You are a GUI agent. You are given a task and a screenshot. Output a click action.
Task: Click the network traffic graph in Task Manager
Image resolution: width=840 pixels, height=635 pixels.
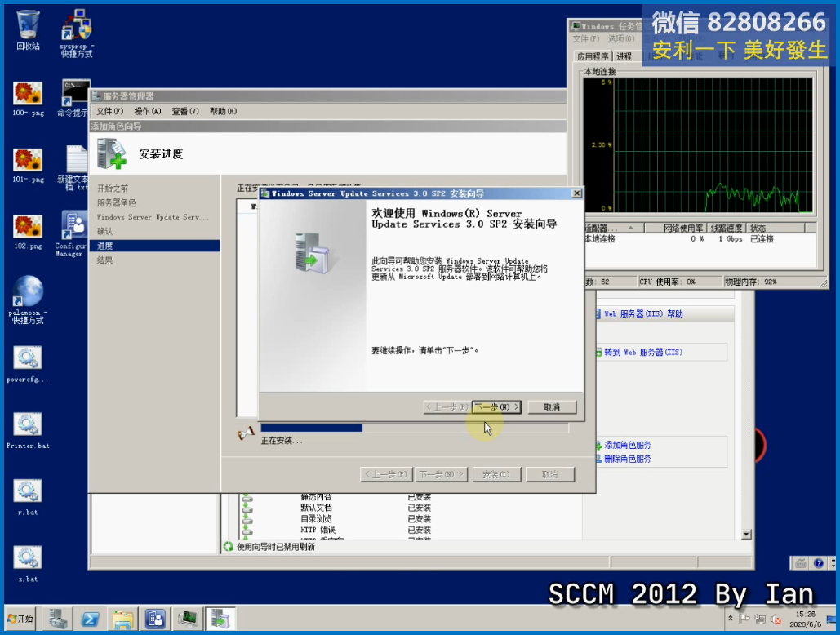pyautogui.click(x=698, y=145)
